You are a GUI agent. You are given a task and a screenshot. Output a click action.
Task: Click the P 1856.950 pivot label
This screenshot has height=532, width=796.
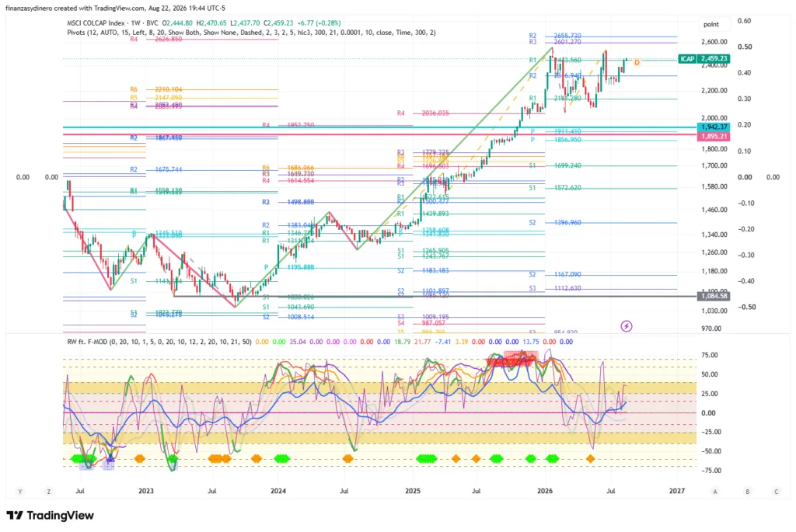(x=557, y=140)
